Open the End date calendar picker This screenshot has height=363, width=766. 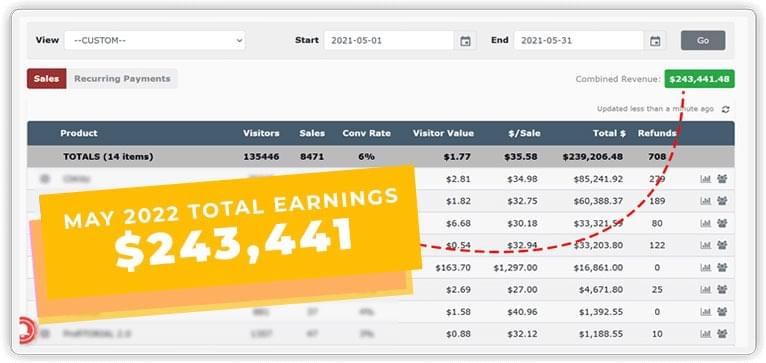click(655, 41)
